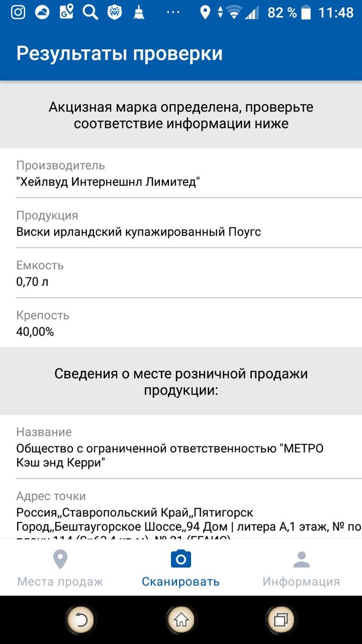Tap the map pin icon for sales places
Screen dimensions: 362x644
[x=60, y=559]
